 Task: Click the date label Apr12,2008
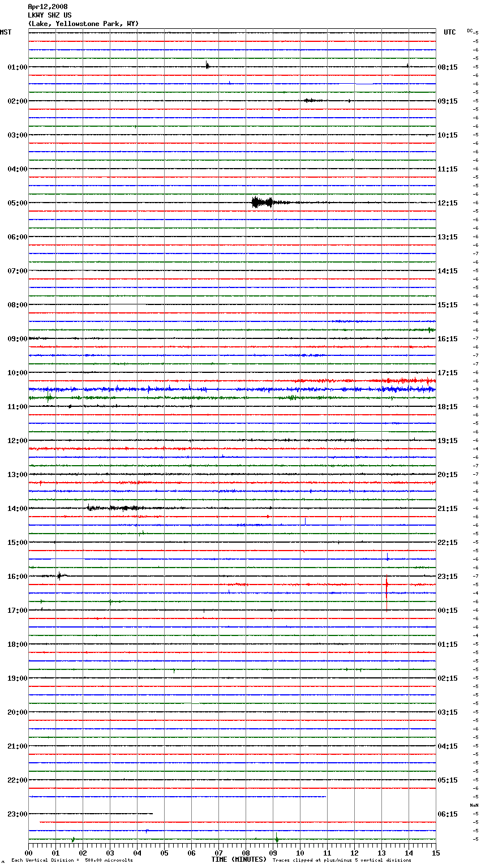pos(48,7)
